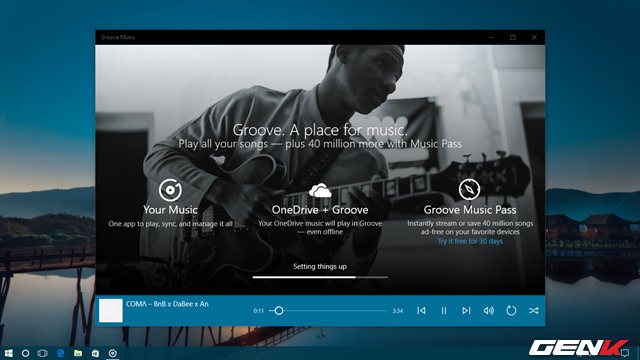640x360 pixels.
Task: Click the 'Your Music' heading
Action: coord(170,210)
